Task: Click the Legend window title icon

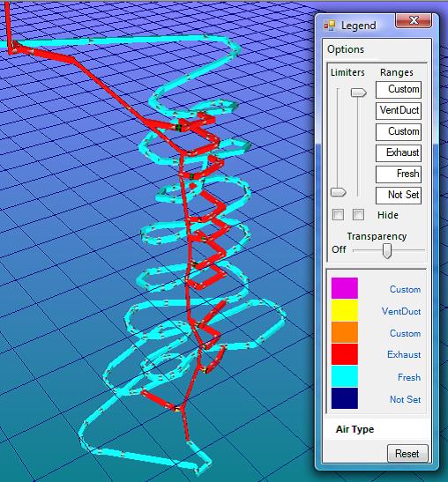Action: (330, 26)
